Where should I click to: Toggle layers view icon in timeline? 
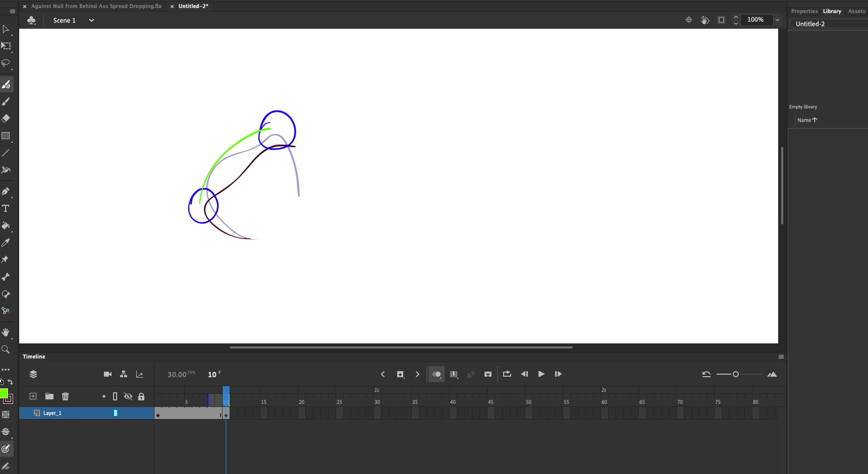pyautogui.click(x=33, y=374)
